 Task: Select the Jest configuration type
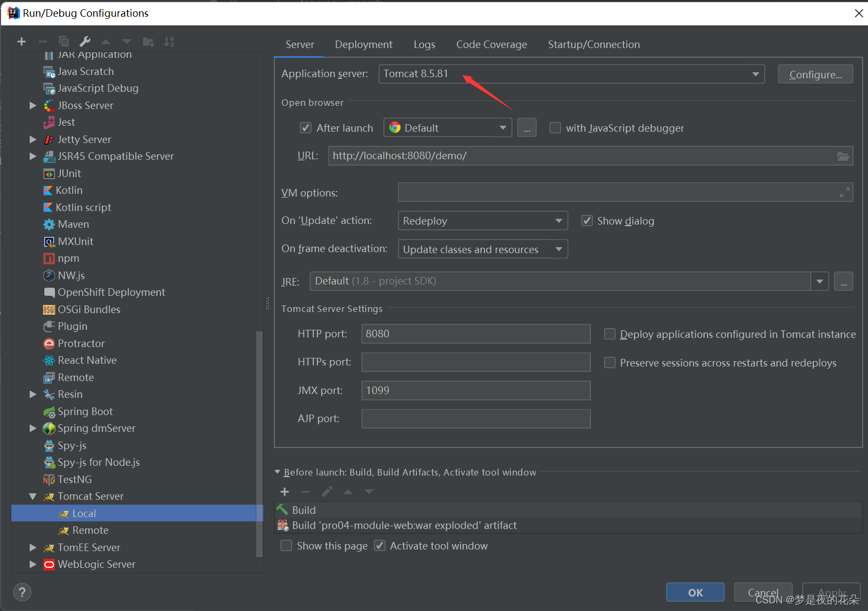tap(66, 122)
